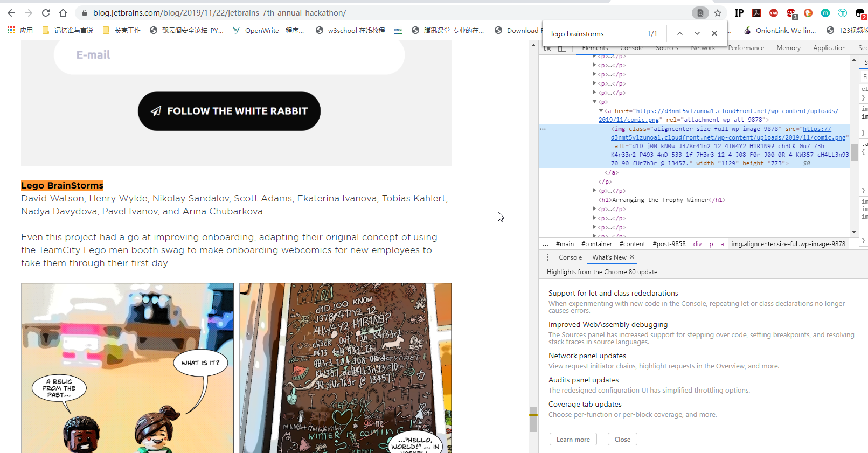The image size is (868, 453).
Task: Click the ellipsis at breadcrumb trail start
Action: (545, 244)
